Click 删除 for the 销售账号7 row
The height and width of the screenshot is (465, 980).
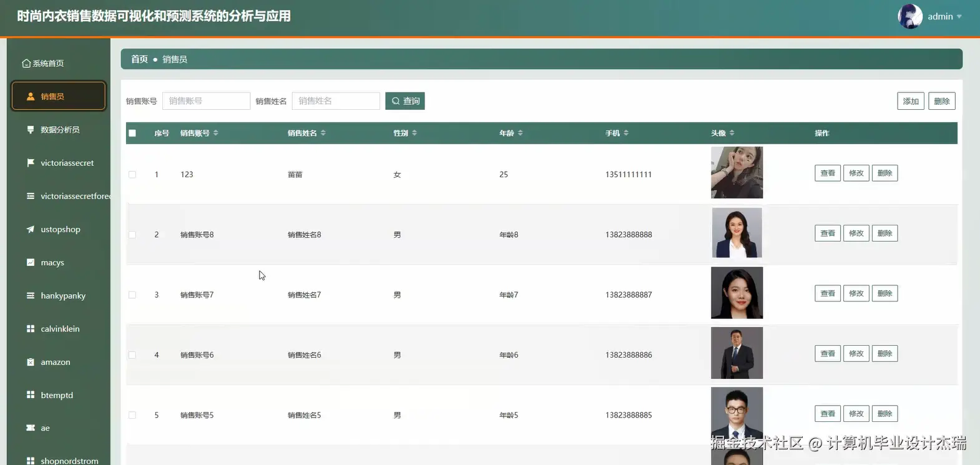[x=884, y=293]
